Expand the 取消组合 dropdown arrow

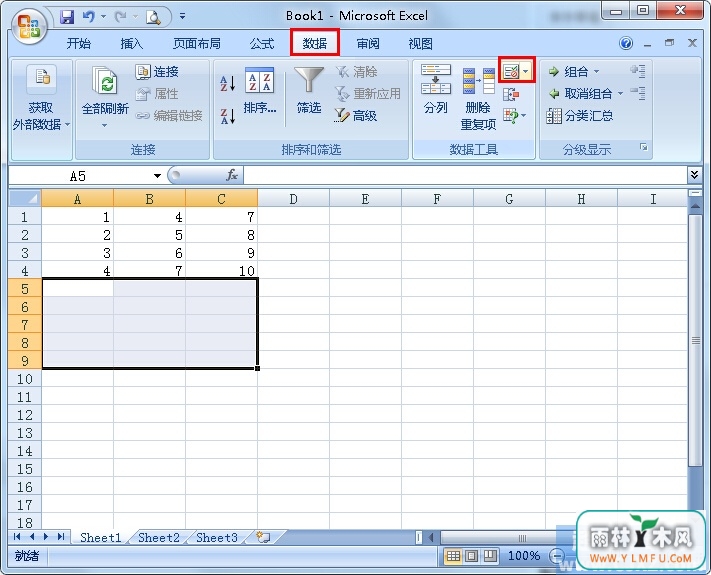click(x=620, y=94)
